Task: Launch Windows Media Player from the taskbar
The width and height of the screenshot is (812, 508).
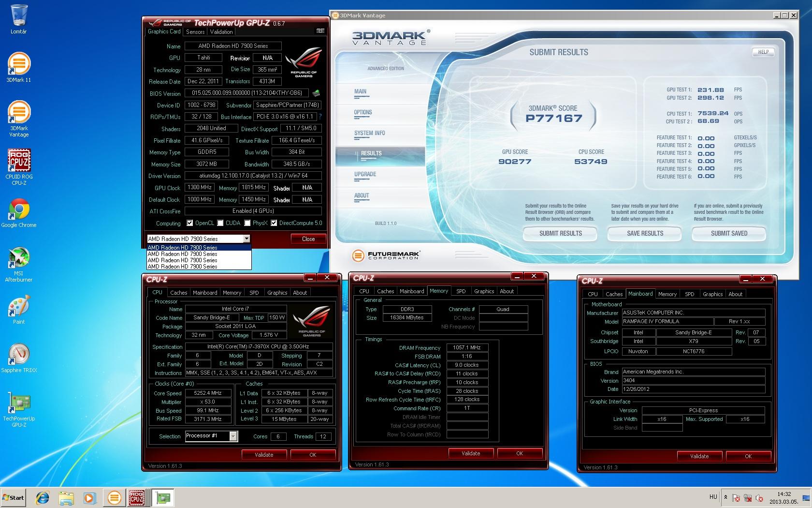Action: [89, 497]
